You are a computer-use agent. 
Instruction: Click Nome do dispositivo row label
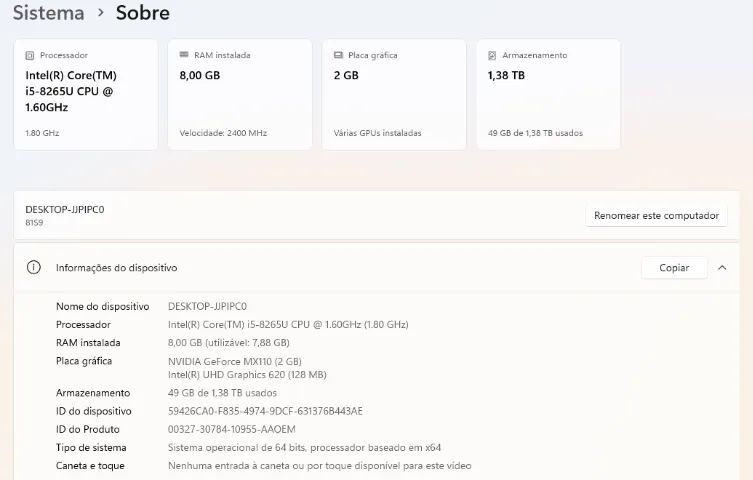tap(103, 306)
